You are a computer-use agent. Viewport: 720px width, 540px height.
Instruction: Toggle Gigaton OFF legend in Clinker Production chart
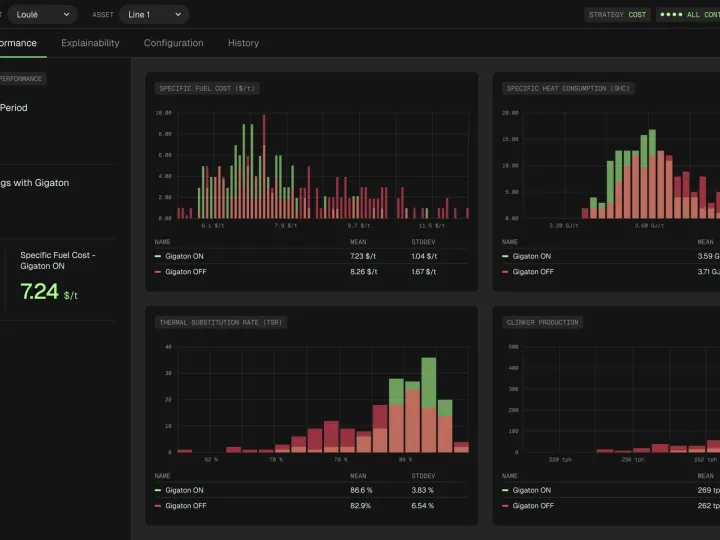point(528,506)
